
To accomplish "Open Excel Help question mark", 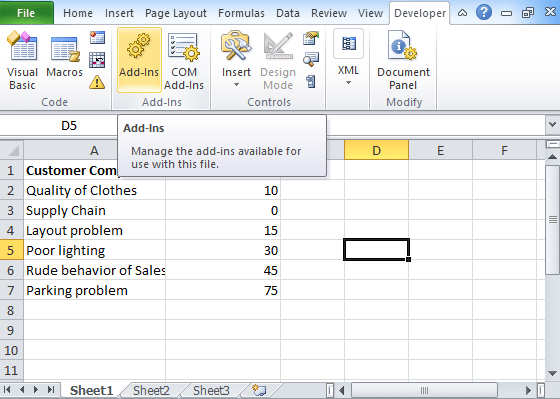I will [x=484, y=13].
